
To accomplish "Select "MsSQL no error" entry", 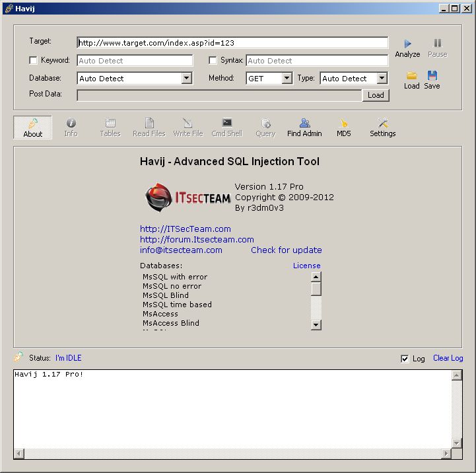I will [172, 286].
